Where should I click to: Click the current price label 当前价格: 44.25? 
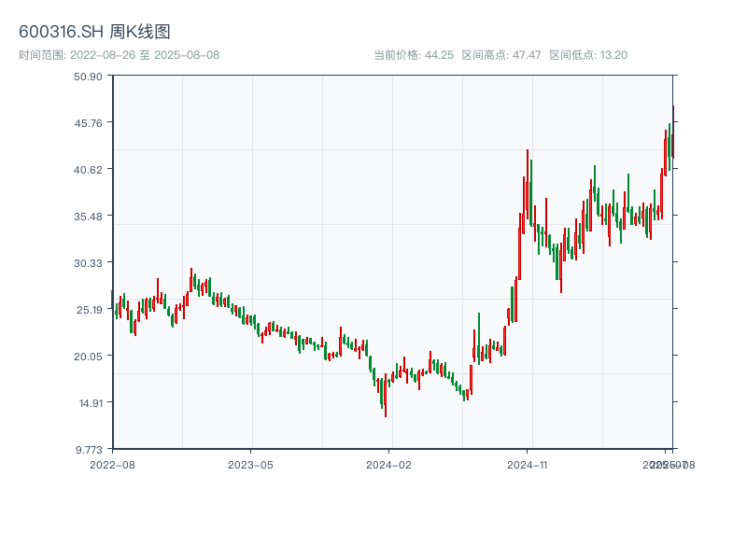(414, 55)
